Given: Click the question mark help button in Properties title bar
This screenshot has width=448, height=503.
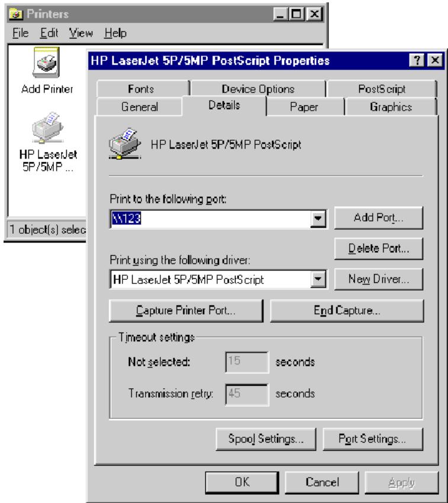Looking at the screenshot, I should 417,60.
